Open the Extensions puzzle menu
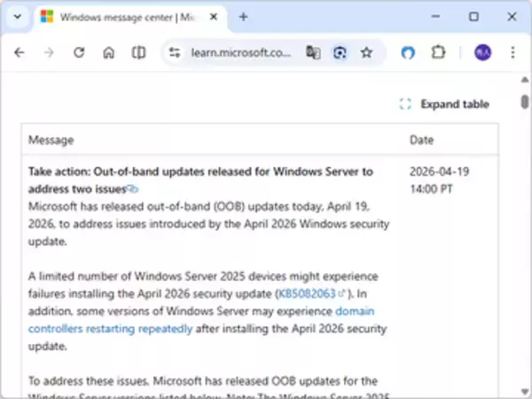The width and height of the screenshot is (532, 399). (438, 52)
